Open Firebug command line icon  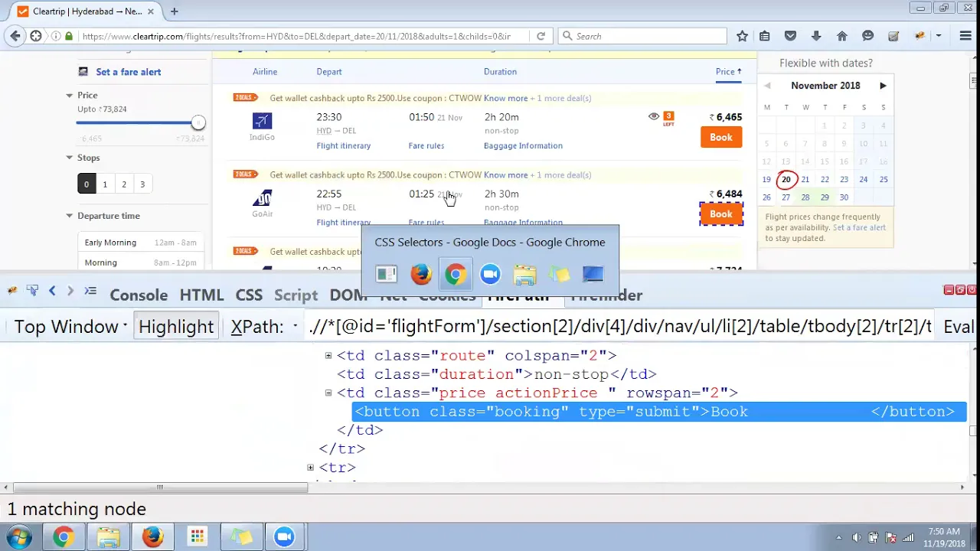pos(90,291)
